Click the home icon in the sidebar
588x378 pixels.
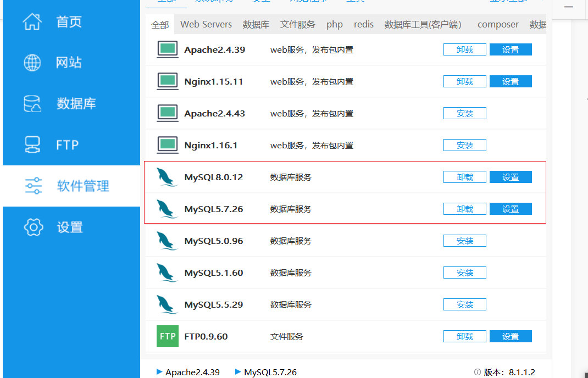(32, 21)
